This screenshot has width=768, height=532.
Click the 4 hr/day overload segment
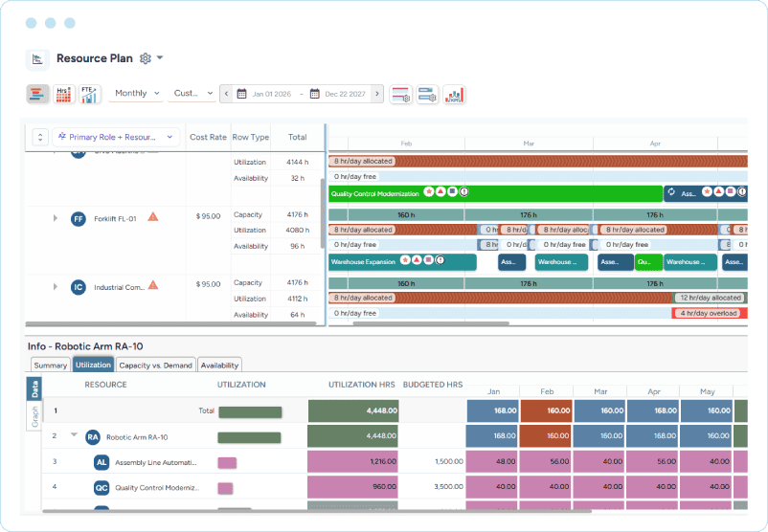[x=710, y=313]
